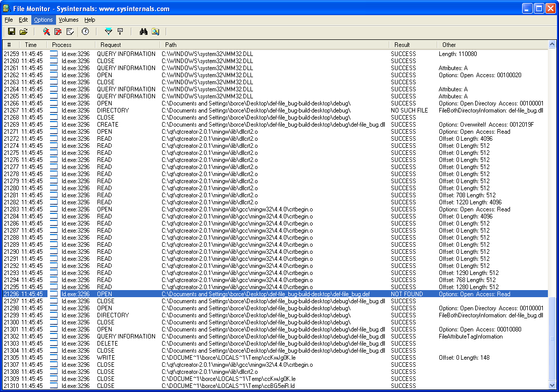The height and width of the screenshot is (392, 559).
Task: Click the Result column header
Action: [x=413, y=45]
